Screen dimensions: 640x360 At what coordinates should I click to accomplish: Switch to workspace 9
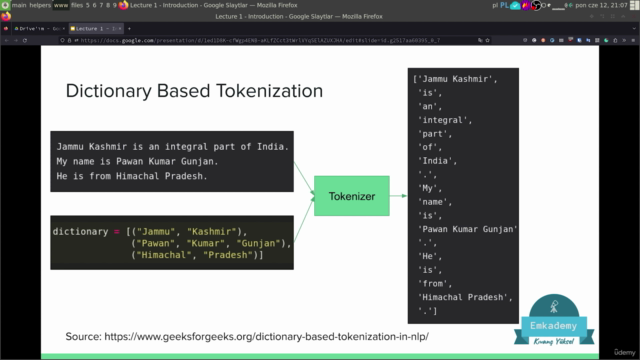coord(114,5)
